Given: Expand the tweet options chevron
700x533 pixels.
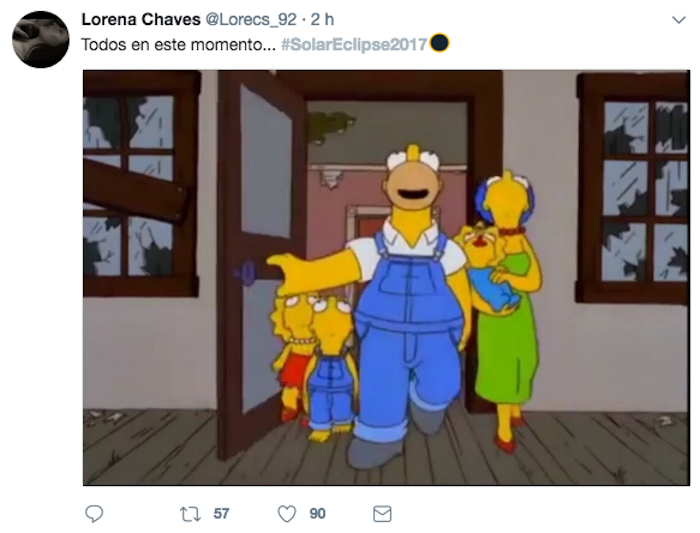Looking at the screenshot, I should click(x=679, y=20).
